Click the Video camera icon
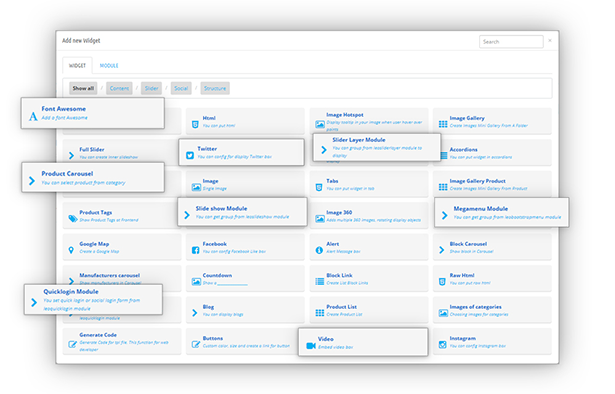 pyautogui.click(x=311, y=345)
